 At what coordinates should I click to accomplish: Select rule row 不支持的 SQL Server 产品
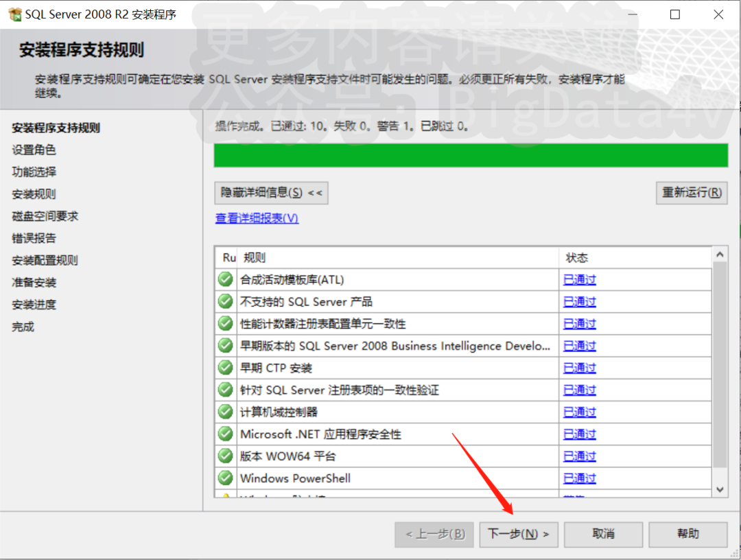coord(463,301)
